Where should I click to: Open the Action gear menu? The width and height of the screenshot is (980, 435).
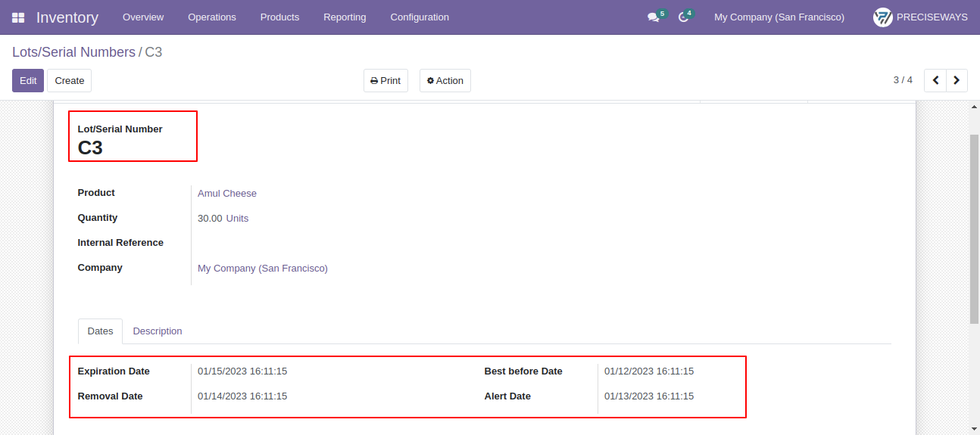pos(445,80)
